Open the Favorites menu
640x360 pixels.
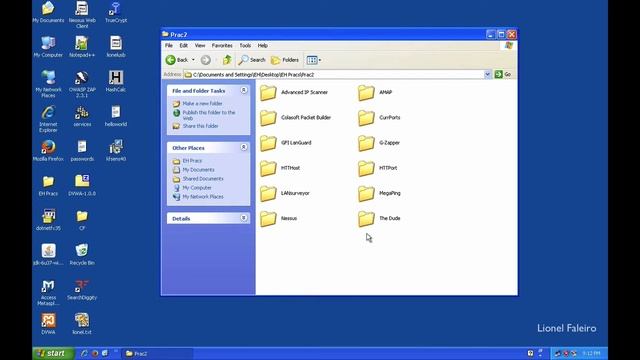tap(222, 46)
